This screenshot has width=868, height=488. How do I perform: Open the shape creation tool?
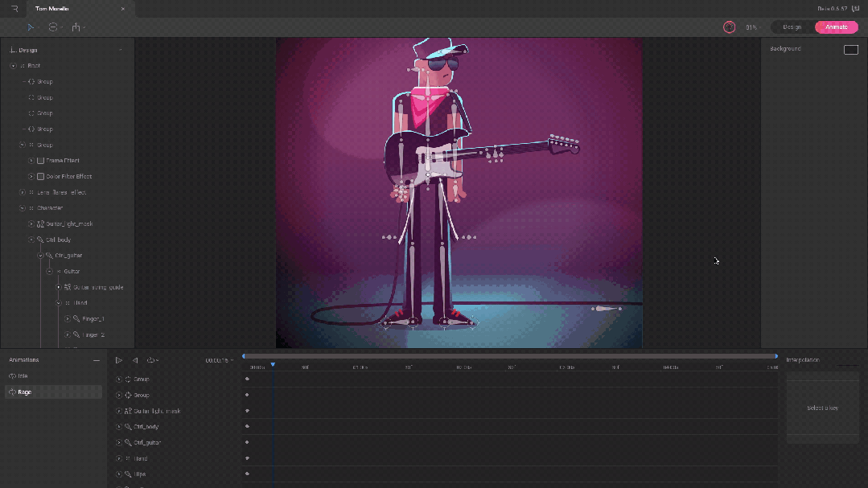(53, 27)
